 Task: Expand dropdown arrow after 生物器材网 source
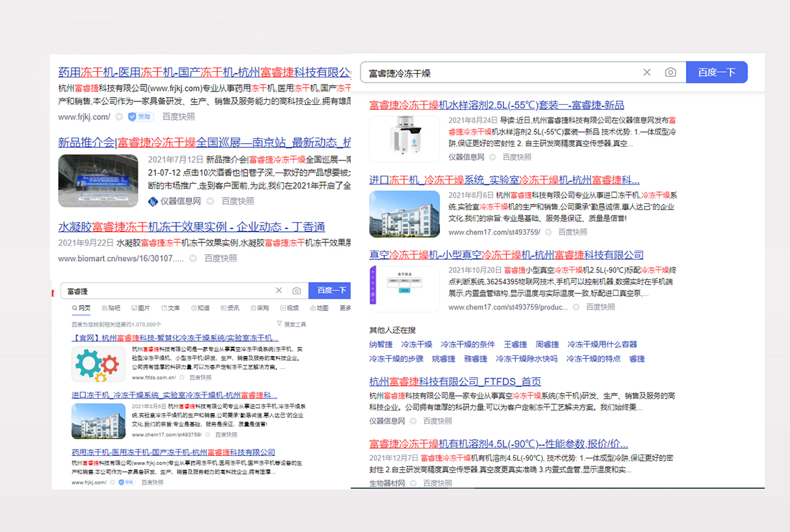click(x=412, y=483)
